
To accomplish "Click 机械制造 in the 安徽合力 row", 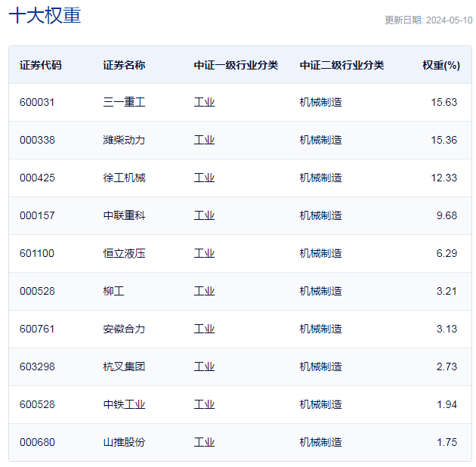I will coord(320,329).
